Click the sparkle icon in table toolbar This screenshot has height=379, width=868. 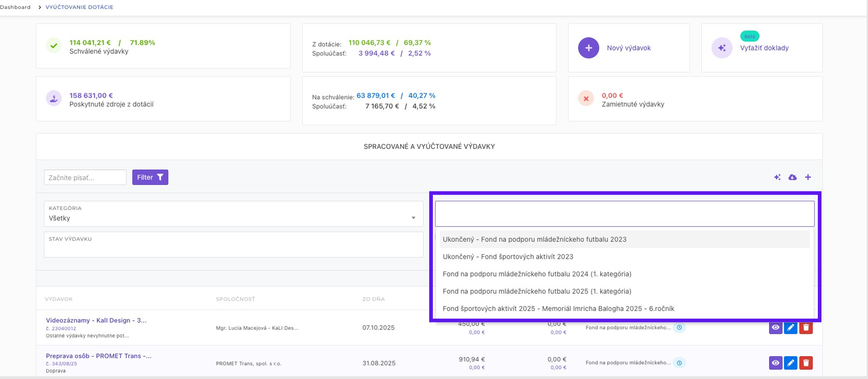point(777,177)
